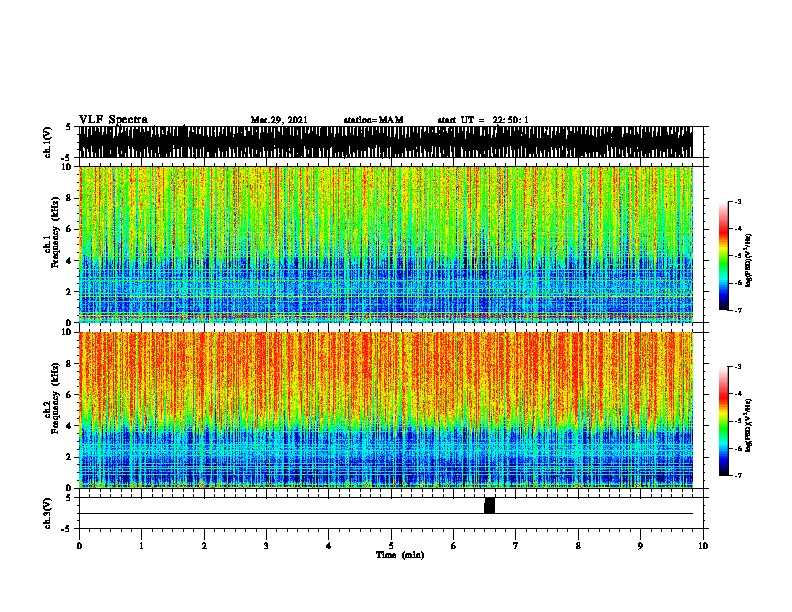Select the date text "Mar.29, 2021"
Screen dimensions: 792x612
279,120
